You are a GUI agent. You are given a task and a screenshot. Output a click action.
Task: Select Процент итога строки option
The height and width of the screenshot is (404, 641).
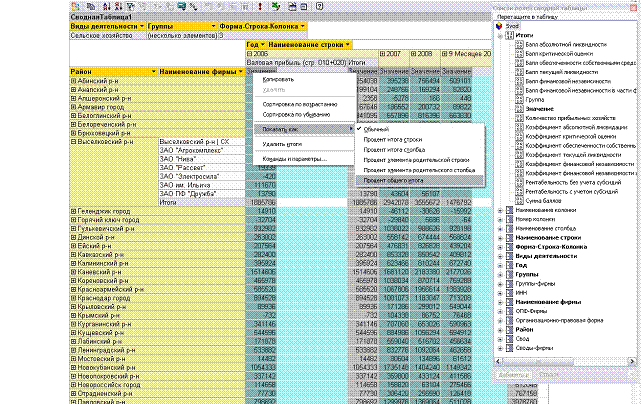[x=393, y=139]
